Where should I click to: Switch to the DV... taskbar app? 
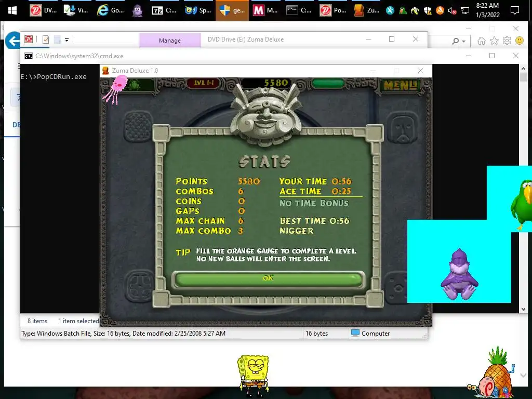coord(43,10)
